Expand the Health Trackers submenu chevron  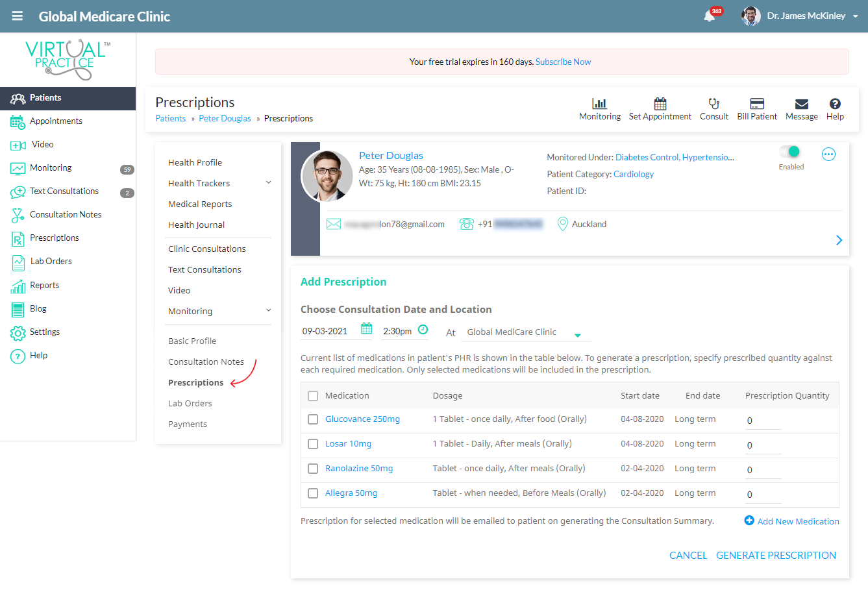coord(268,182)
